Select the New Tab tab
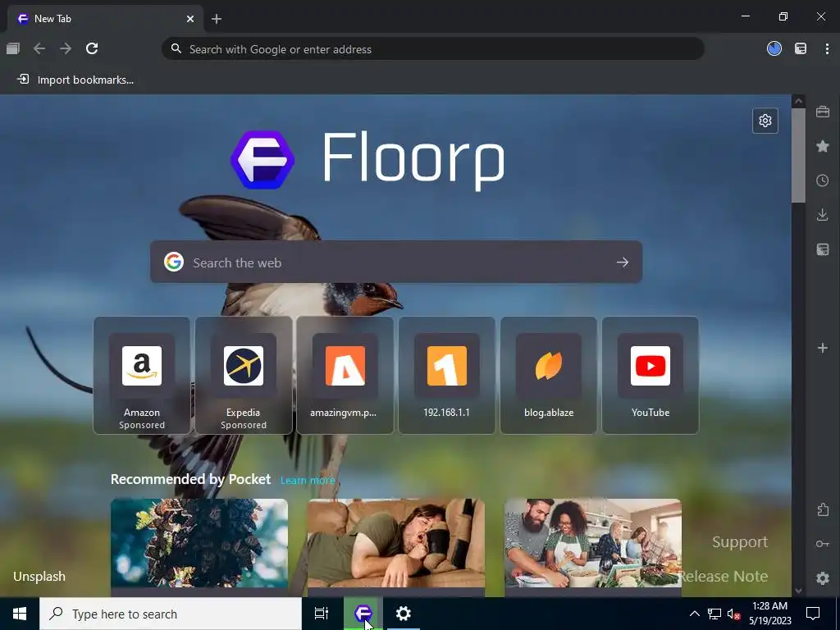The height and width of the screenshot is (630, 840). [106, 19]
